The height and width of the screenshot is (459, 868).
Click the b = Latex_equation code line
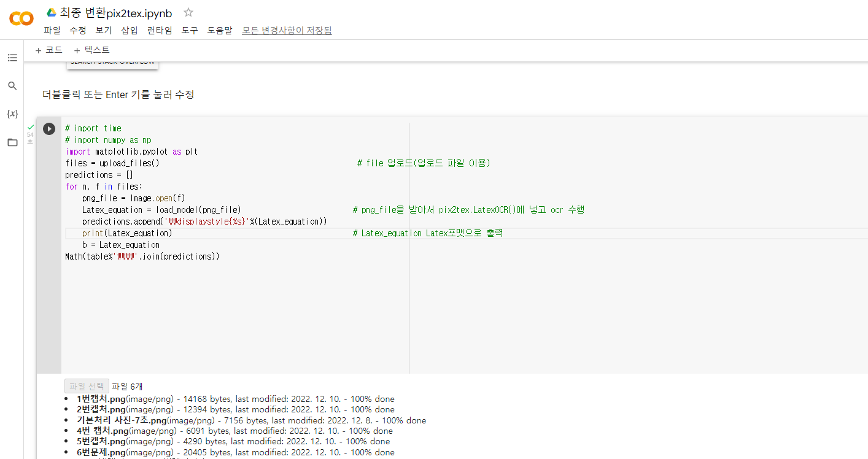[121, 245]
